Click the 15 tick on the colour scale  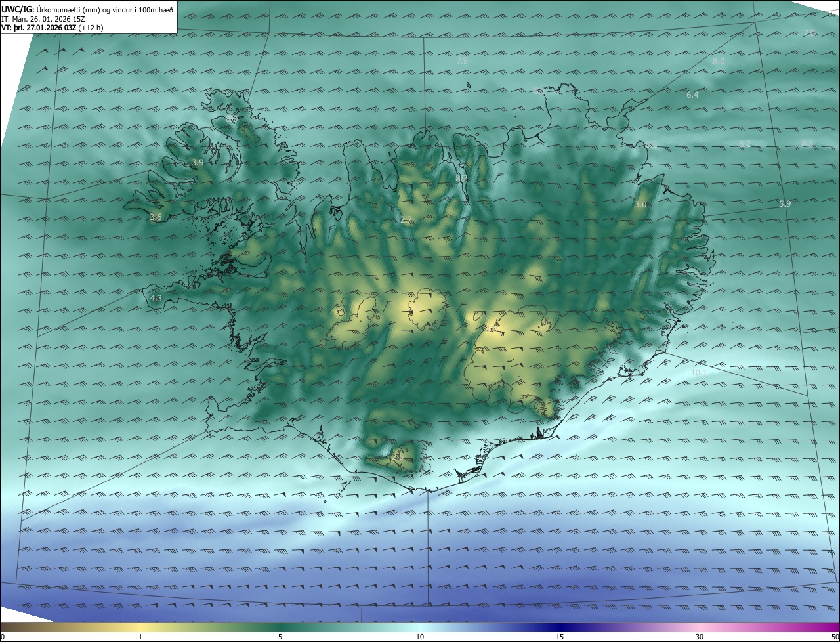[560, 637]
